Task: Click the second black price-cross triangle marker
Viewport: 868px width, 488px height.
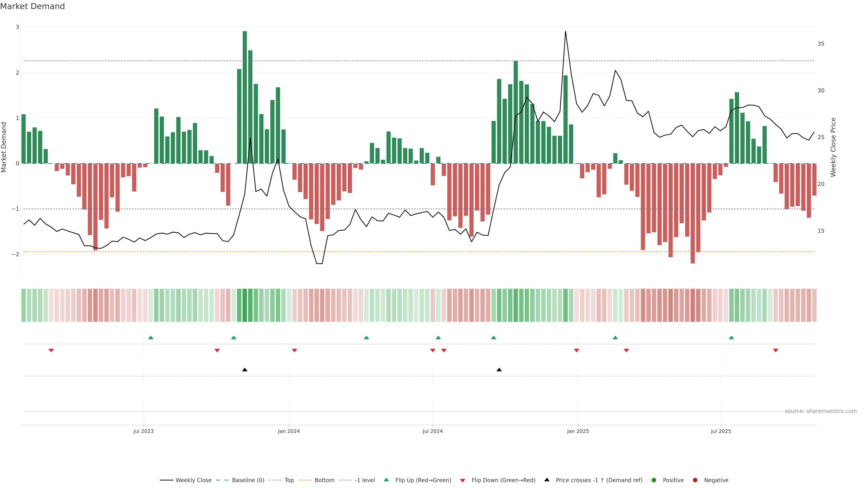Action: click(x=499, y=370)
